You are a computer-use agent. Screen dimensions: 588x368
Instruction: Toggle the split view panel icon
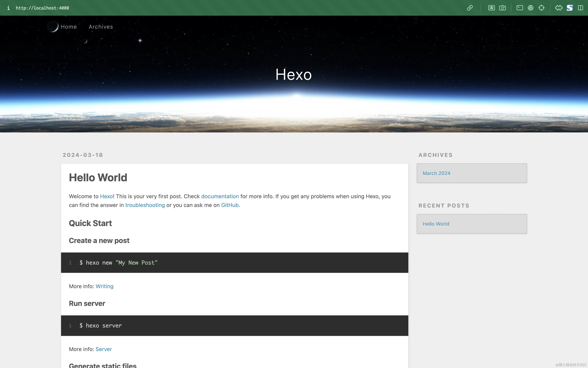580,8
